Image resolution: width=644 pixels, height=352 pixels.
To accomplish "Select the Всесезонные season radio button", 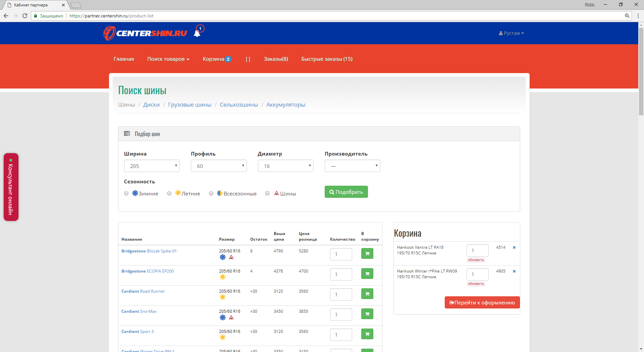I will pyautogui.click(x=211, y=193).
